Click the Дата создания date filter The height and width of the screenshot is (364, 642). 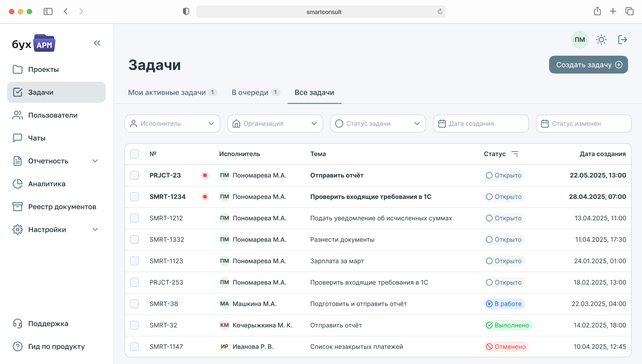pos(481,124)
